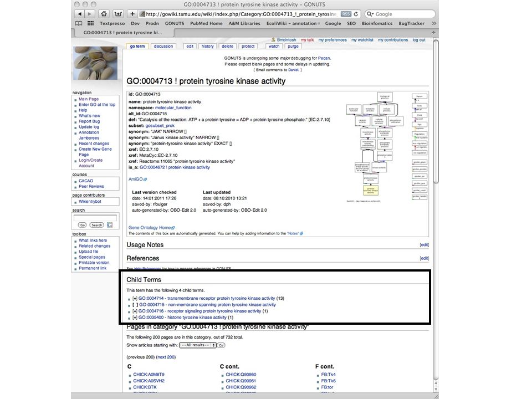Select the purge tab
Image resolution: width=532 pixels, height=399 pixels.
coord(293,46)
